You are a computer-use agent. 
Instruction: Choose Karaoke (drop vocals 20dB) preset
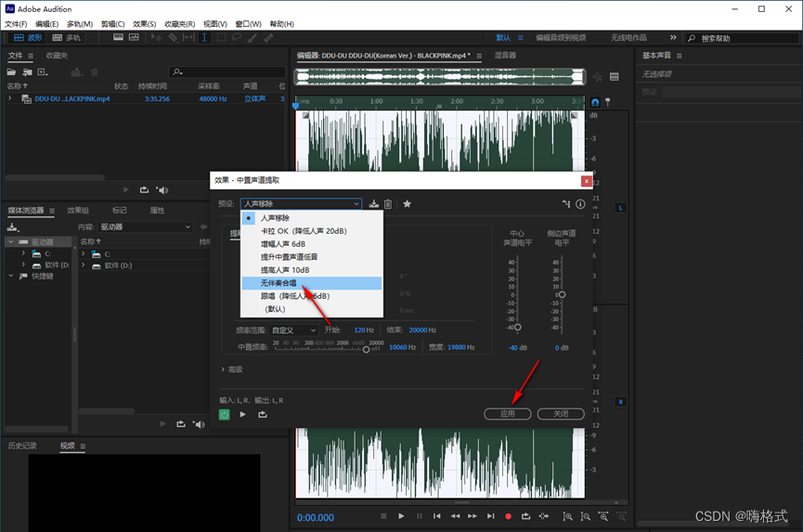[311, 231]
